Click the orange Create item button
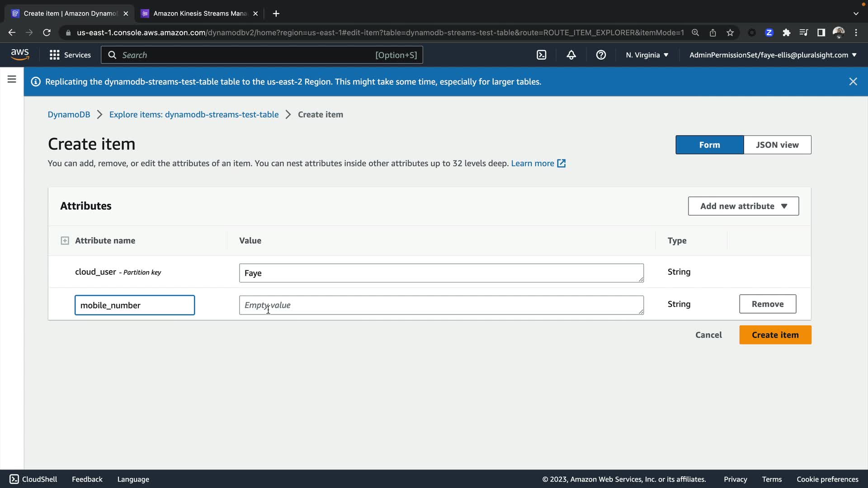This screenshot has height=488, width=868. pos(775,335)
